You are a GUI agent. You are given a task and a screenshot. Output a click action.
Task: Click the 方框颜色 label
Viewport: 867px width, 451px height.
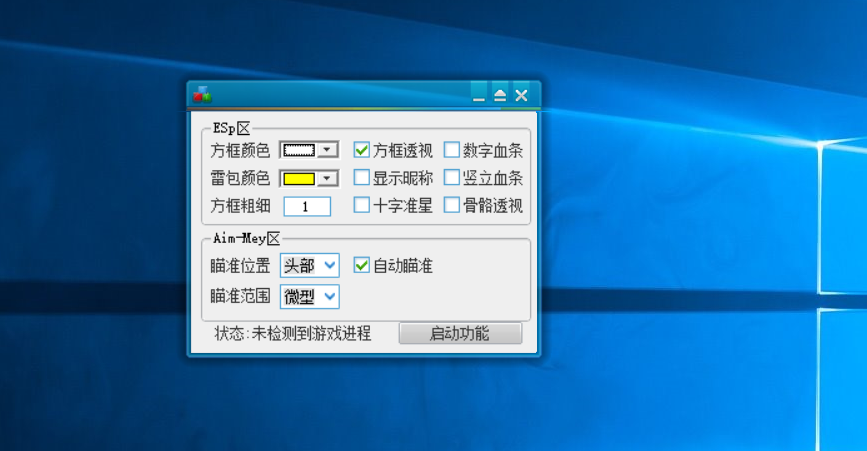[x=240, y=150]
